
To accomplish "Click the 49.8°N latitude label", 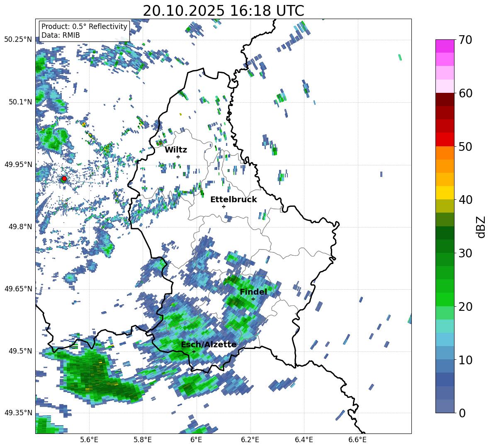I will [x=20, y=227].
